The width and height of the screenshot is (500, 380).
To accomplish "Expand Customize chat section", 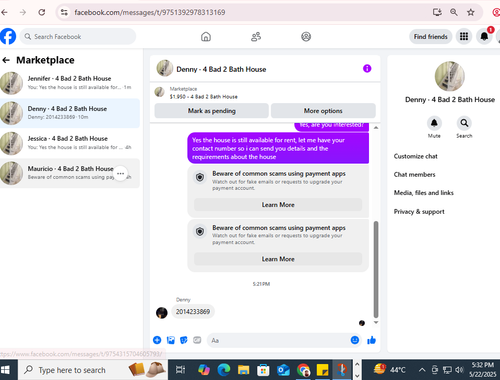I will [x=415, y=156].
